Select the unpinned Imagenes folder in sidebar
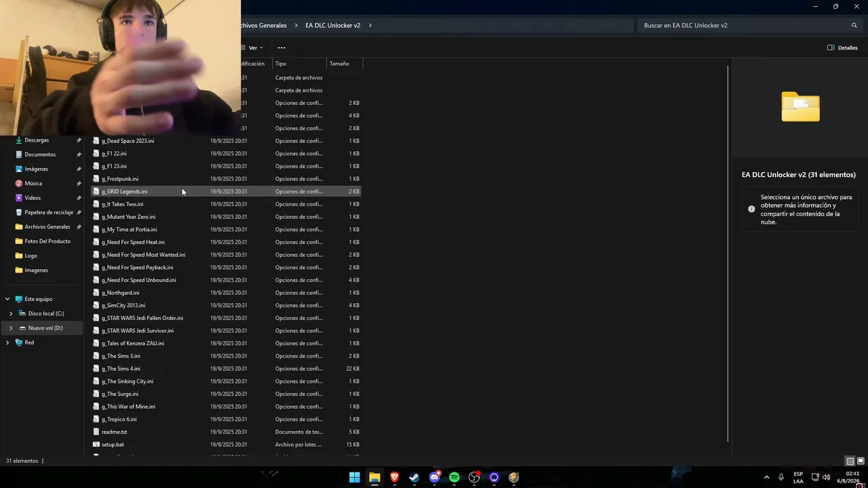 click(36, 270)
